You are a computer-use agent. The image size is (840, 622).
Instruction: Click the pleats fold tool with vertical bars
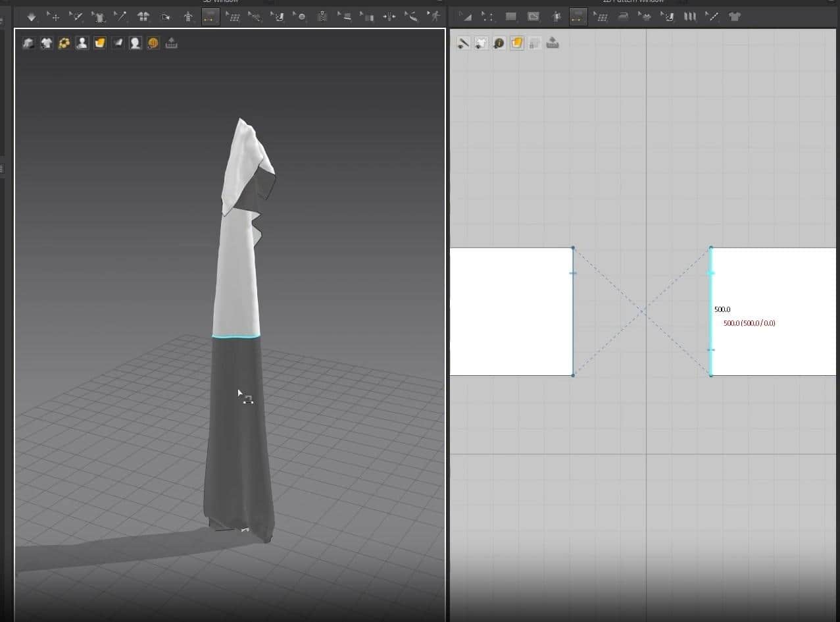pyautogui.click(x=690, y=16)
